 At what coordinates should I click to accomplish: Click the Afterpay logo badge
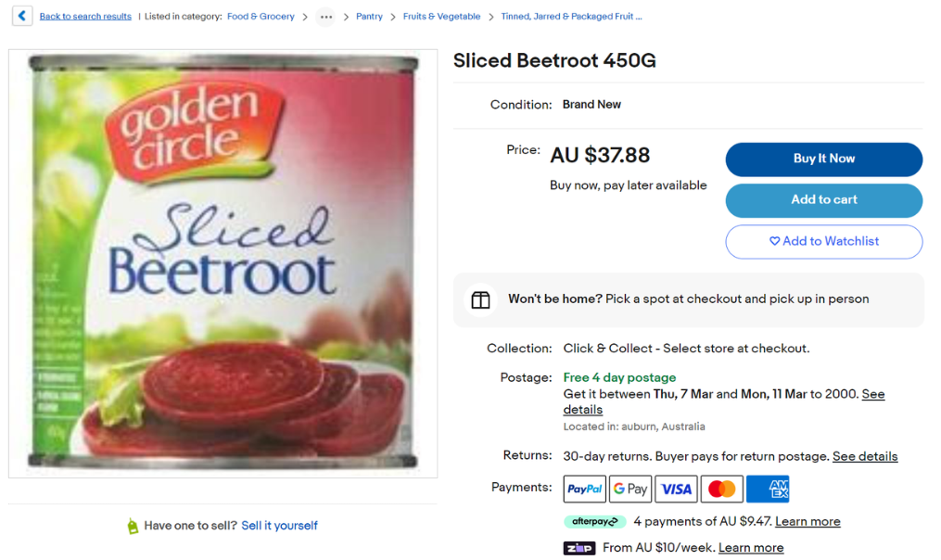click(594, 522)
